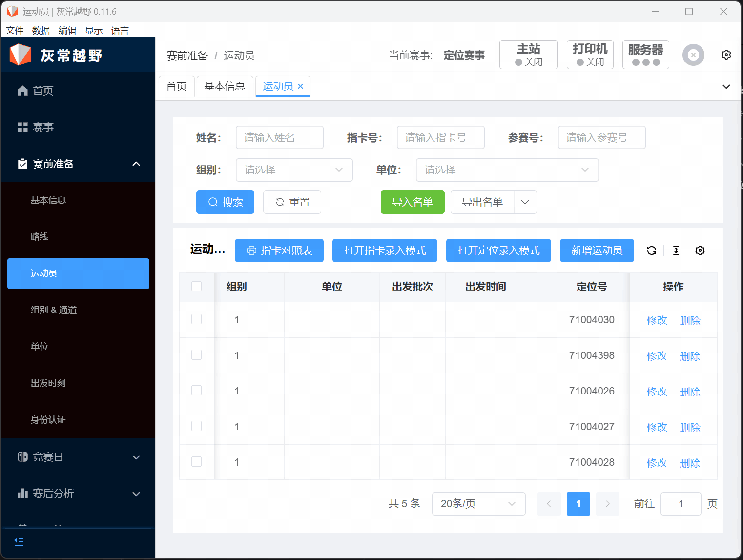Click 修改 link for row 71004398
Image resolution: width=743 pixels, height=560 pixels.
coord(656,356)
